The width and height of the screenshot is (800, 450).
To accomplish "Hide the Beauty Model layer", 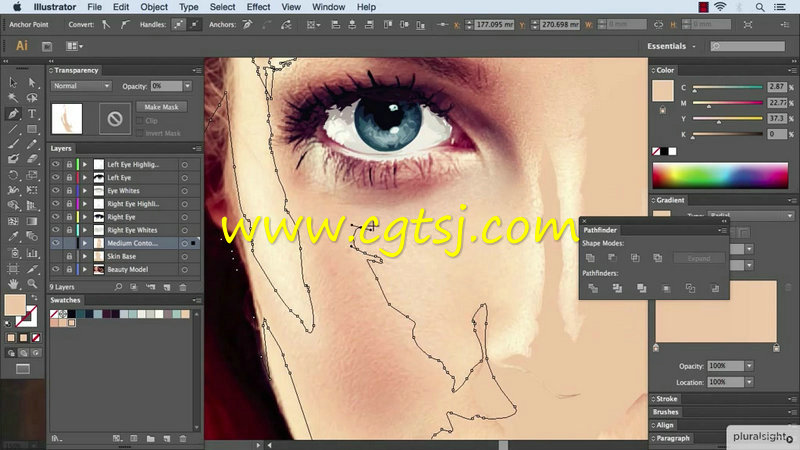I will [x=56, y=269].
